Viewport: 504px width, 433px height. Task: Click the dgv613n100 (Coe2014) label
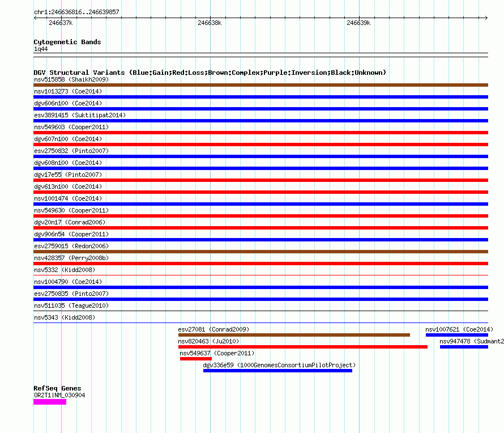click(68, 186)
